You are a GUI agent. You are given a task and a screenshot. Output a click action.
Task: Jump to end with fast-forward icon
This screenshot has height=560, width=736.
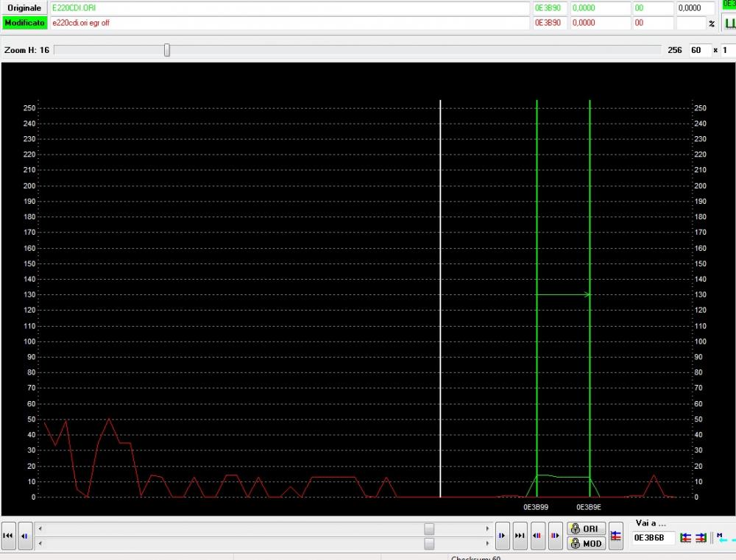520,536
